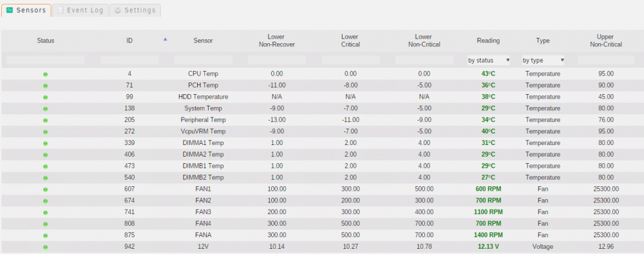Click the Upper Non-Critical filter field
644x254 pixels.
tap(606, 61)
